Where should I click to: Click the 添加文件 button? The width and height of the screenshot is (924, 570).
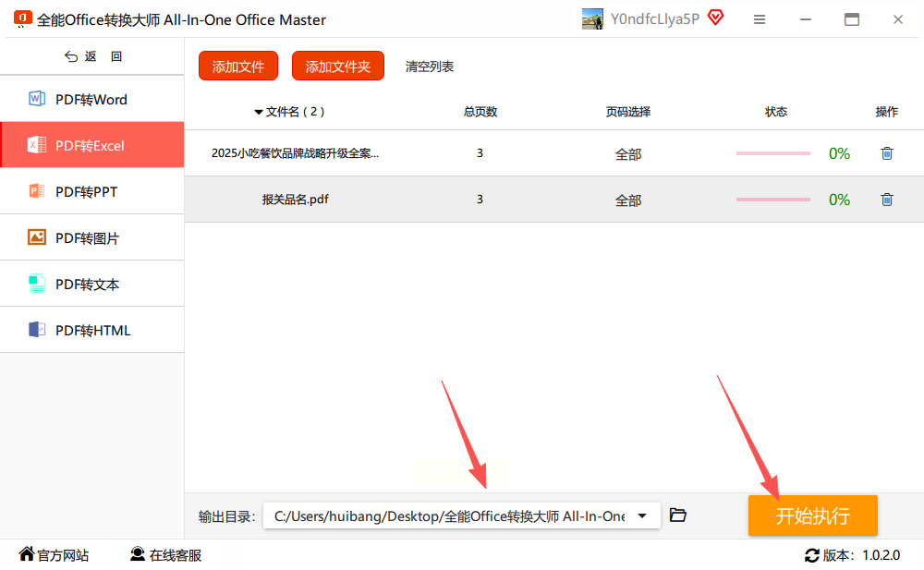(238, 66)
